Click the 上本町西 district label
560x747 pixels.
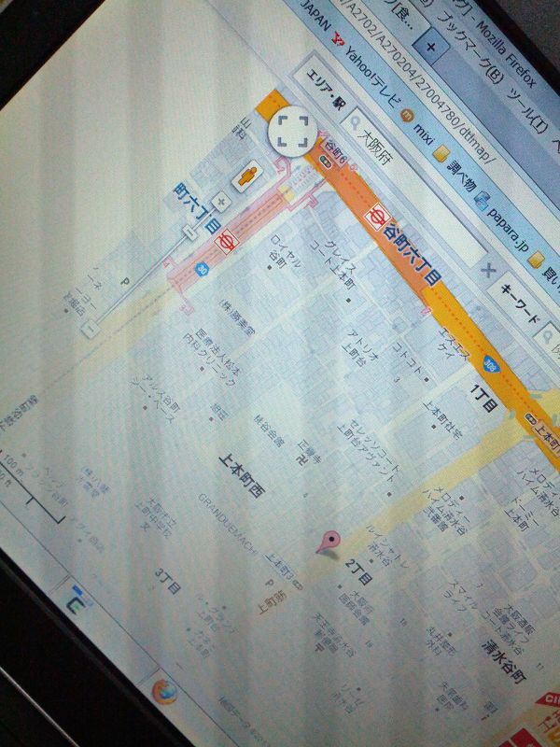point(242,476)
